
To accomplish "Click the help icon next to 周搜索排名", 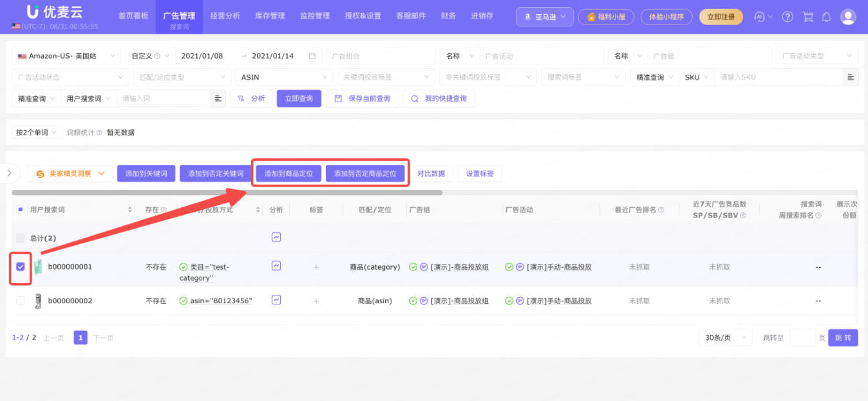I will (x=820, y=216).
